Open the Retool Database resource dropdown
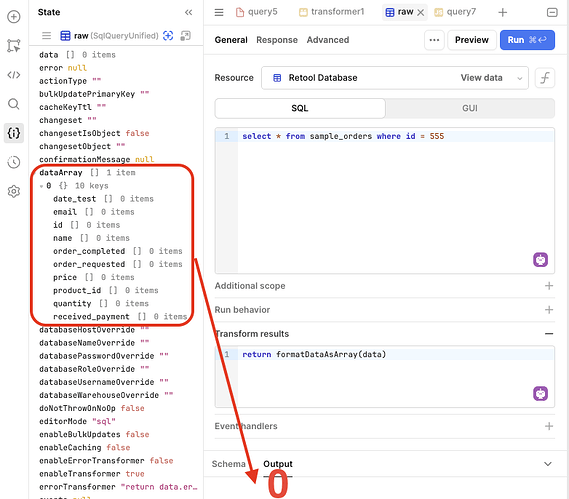This screenshot has width=569, height=499. 394,78
